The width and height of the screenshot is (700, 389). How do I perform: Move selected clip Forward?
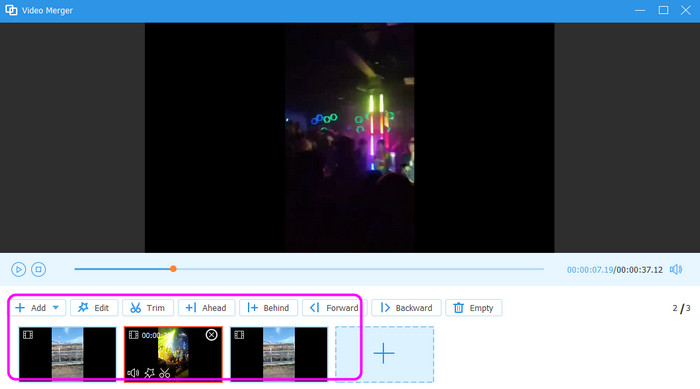pyautogui.click(x=334, y=308)
